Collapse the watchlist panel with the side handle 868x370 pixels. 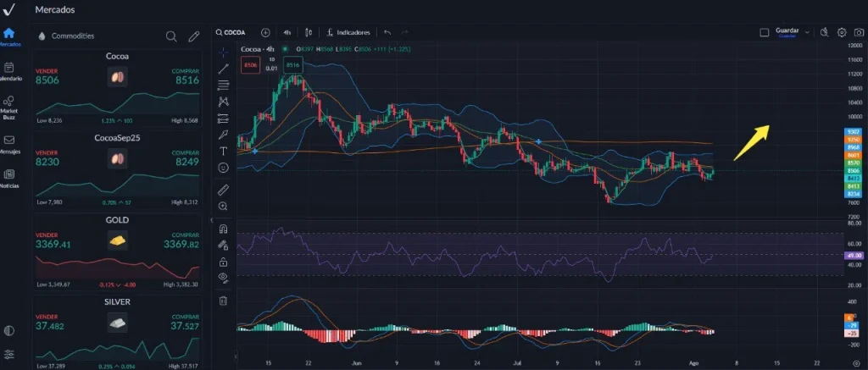[x=211, y=220]
